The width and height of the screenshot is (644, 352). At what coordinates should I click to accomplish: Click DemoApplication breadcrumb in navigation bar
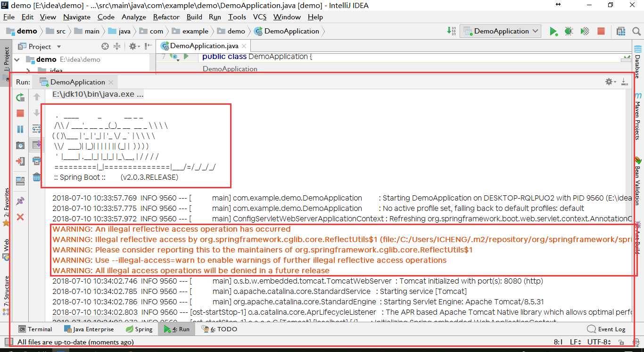286,31
